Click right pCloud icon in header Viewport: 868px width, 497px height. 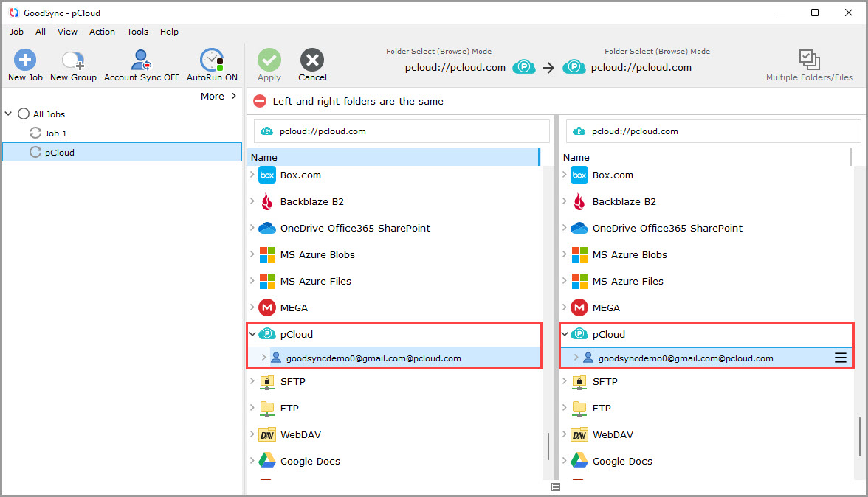[x=574, y=67]
